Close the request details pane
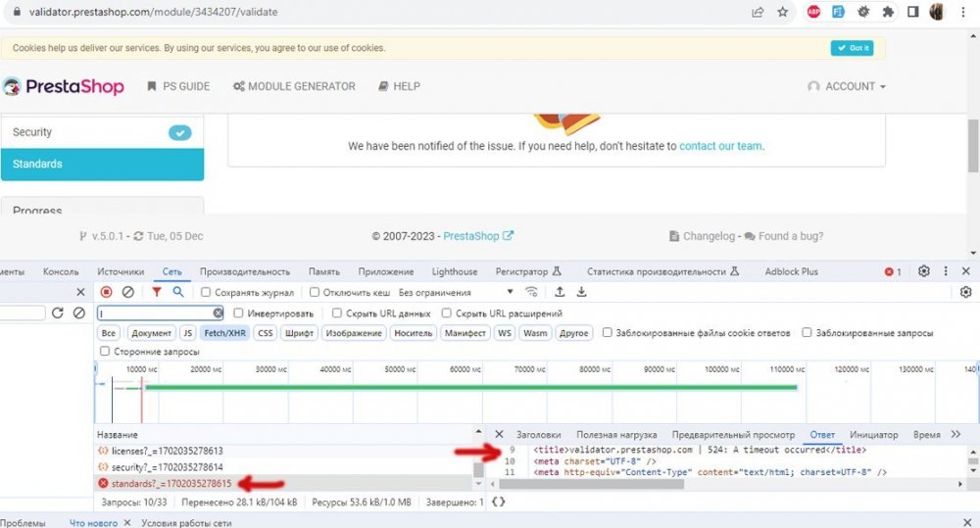This screenshot has height=528, width=980. pyautogui.click(x=499, y=434)
